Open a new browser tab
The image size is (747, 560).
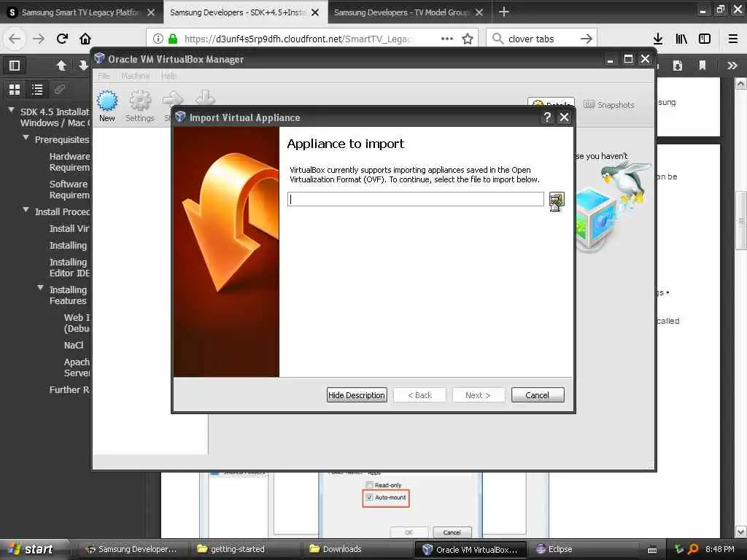[x=503, y=12]
